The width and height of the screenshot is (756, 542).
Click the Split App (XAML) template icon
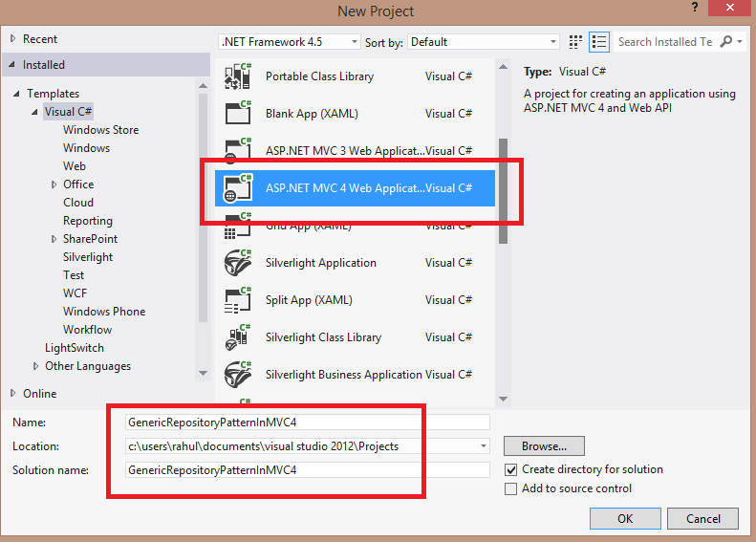(237, 300)
